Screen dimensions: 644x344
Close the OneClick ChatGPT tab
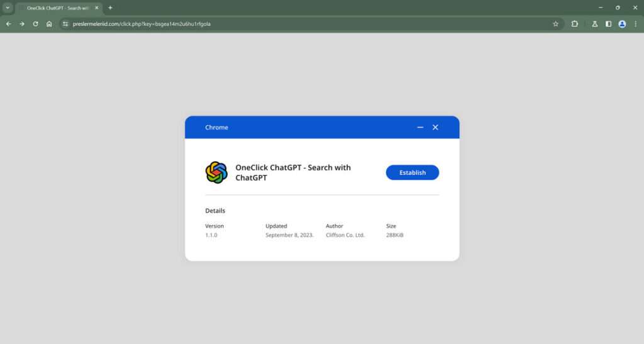coord(96,8)
